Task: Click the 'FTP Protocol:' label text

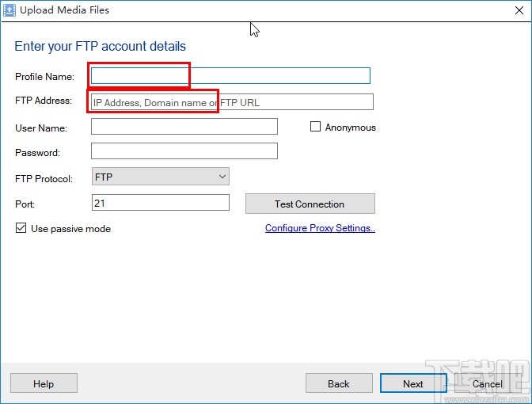Action: pos(44,178)
